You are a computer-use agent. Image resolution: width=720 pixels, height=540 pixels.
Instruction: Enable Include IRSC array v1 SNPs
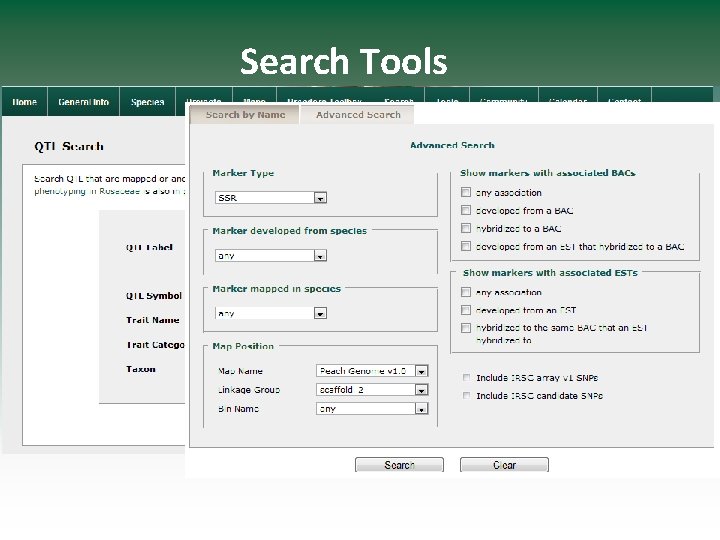coord(466,377)
